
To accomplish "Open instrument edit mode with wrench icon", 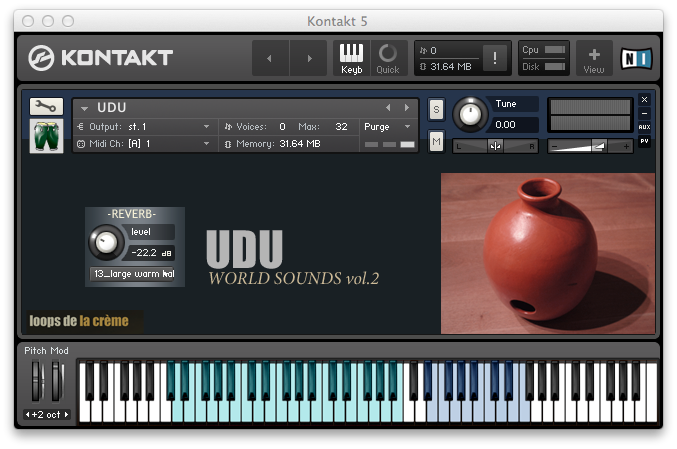I will pos(46,106).
